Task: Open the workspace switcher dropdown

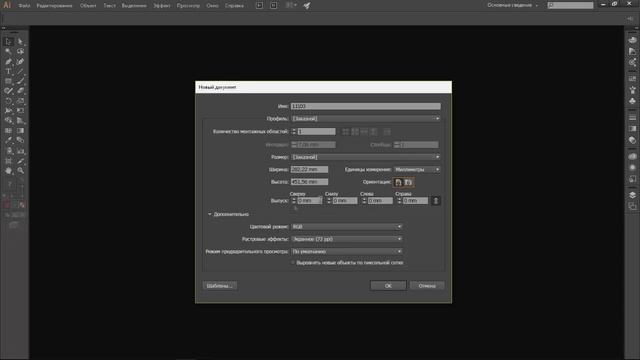Action: [513, 5]
